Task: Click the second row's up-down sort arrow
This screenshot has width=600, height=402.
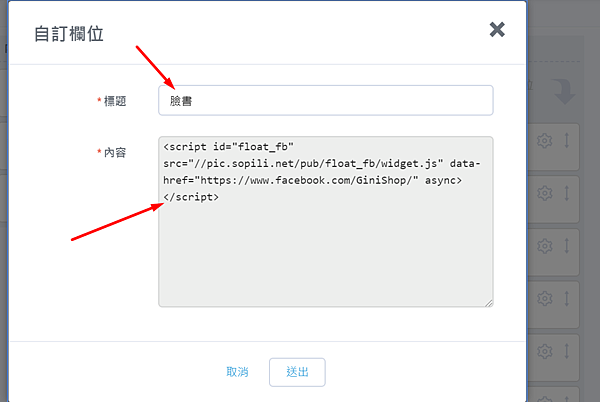Action: (x=566, y=193)
